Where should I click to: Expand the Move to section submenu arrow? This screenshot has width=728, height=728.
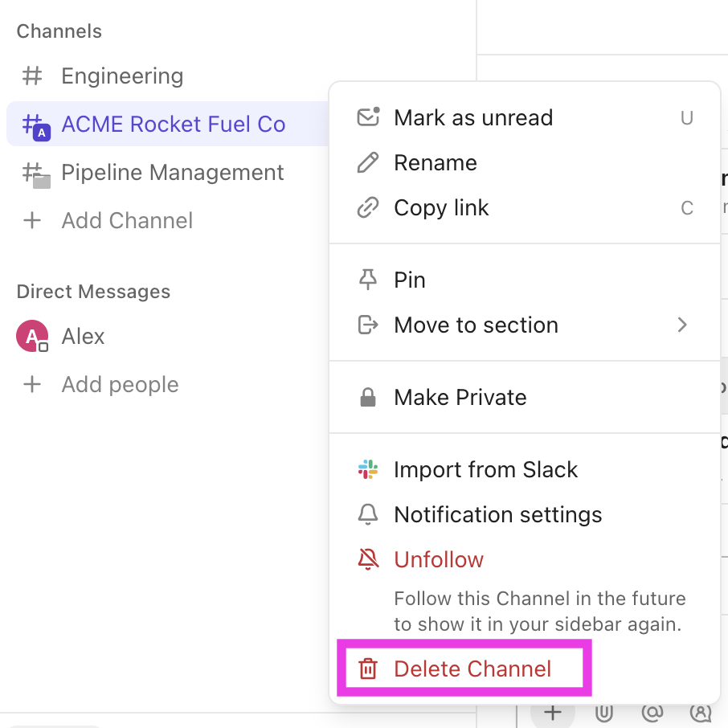[682, 325]
